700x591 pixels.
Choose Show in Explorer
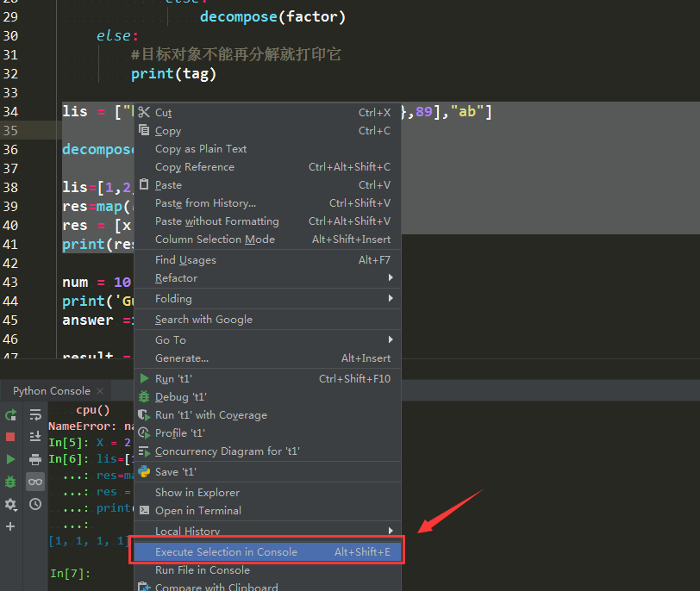pyautogui.click(x=267, y=493)
